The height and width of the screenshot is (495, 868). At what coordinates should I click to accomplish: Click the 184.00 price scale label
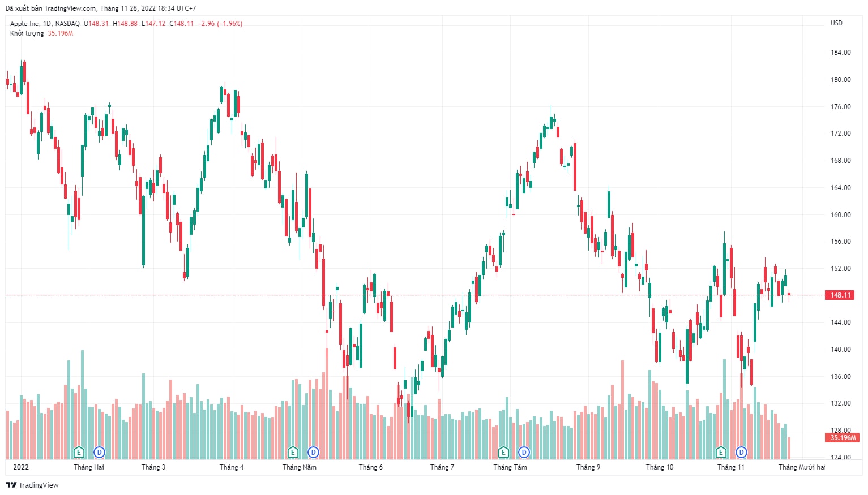pos(841,53)
